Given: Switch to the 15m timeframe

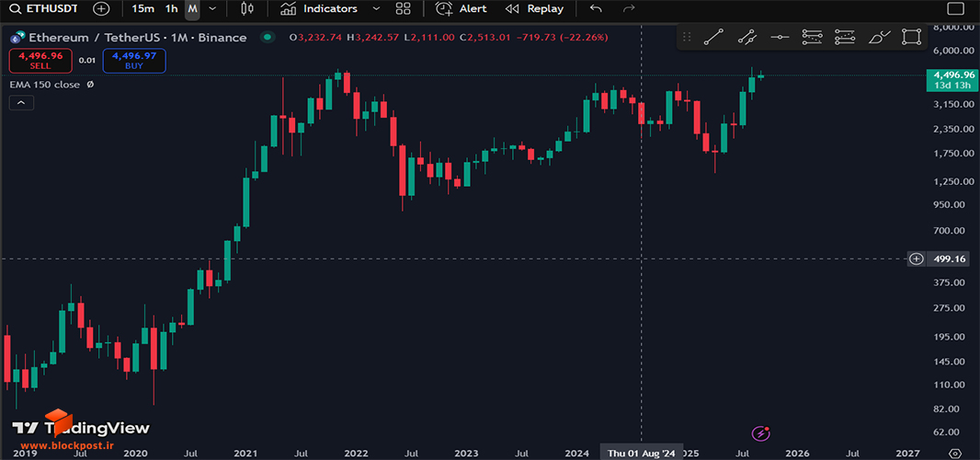Looking at the screenshot, I should point(143,9).
